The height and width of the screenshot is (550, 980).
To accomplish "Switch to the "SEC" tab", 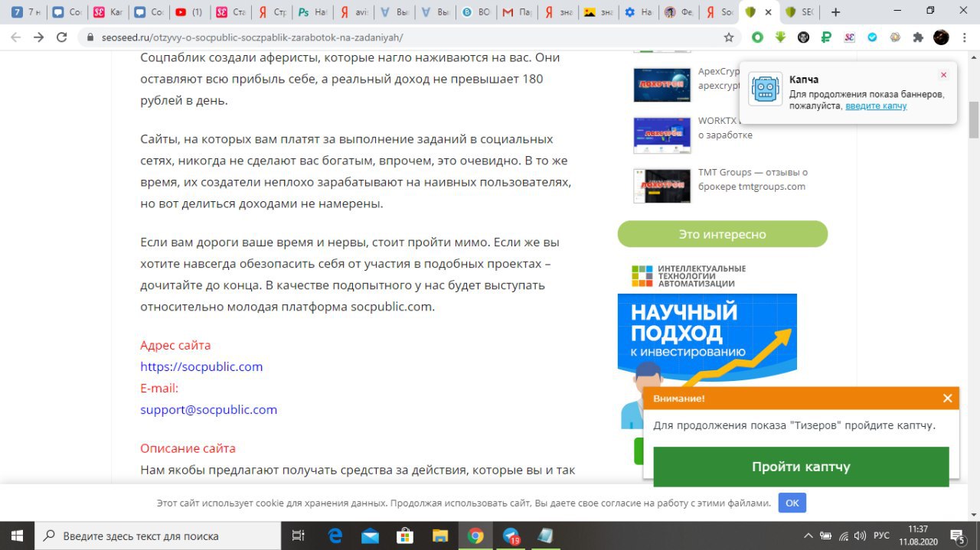I will pyautogui.click(x=800, y=12).
